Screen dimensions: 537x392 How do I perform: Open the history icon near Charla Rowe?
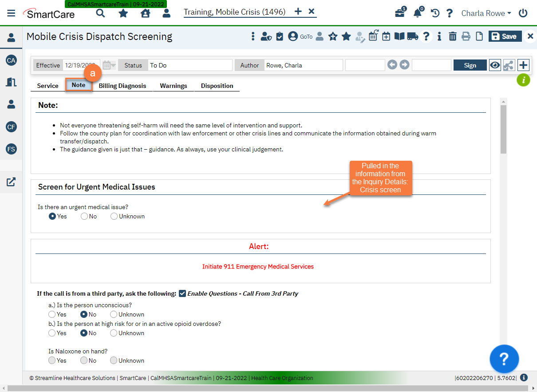coord(434,13)
